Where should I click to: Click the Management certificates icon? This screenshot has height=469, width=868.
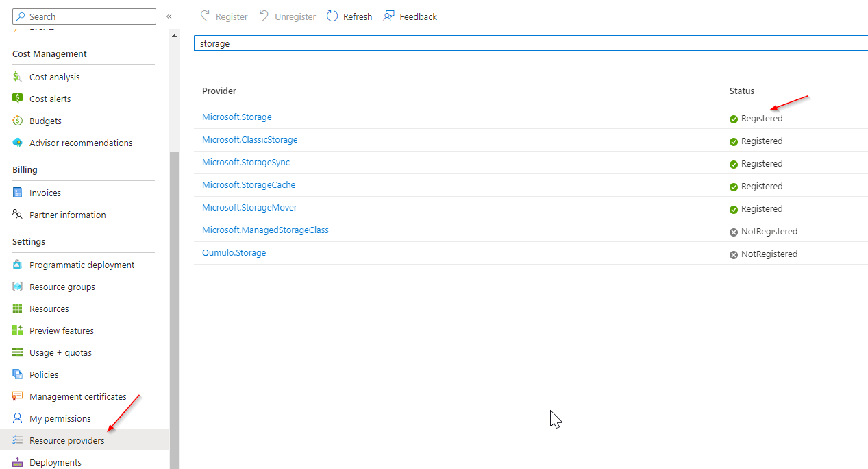18,396
